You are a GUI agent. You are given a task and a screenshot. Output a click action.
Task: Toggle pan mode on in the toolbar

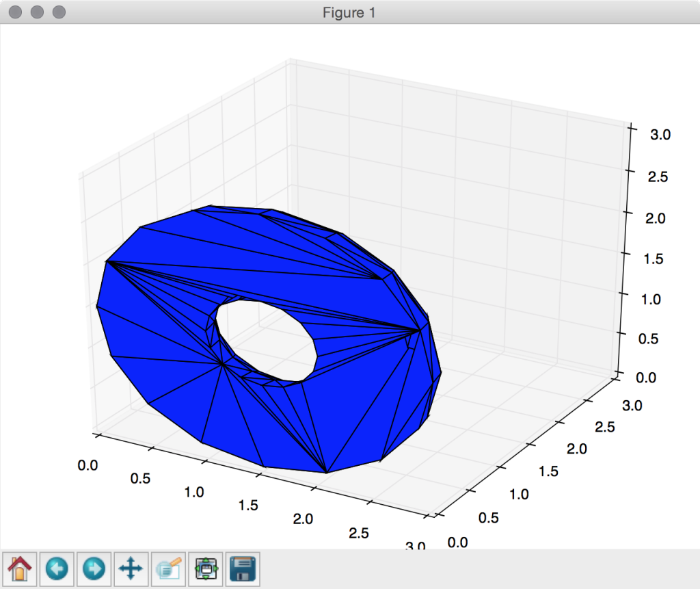point(131,568)
